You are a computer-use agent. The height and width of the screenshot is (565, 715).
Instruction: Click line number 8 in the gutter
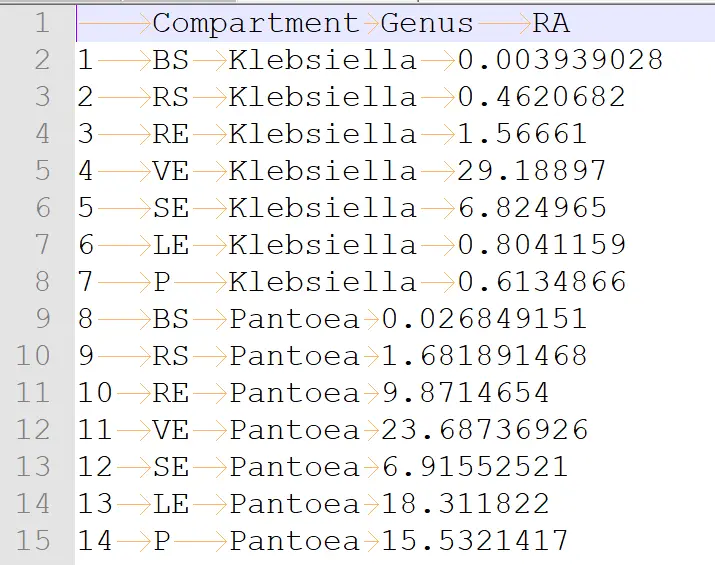click(x=41, y=282)
